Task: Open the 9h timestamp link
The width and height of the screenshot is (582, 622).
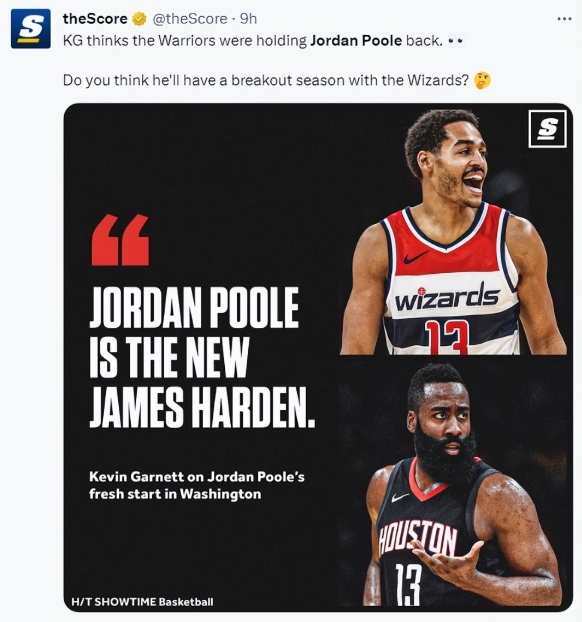Action: [x=249, y=19]
